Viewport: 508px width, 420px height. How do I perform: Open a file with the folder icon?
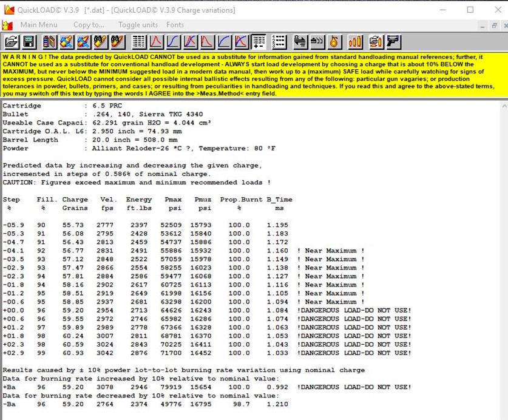[x=12, y=42]
